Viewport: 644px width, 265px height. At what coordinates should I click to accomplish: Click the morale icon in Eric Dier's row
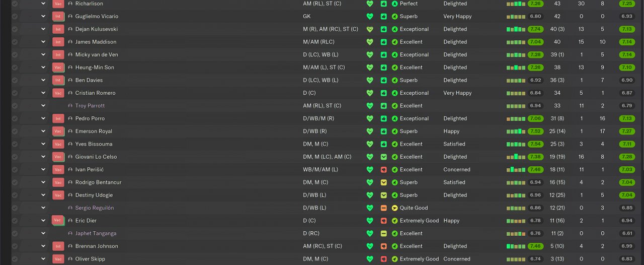point(394,221)
